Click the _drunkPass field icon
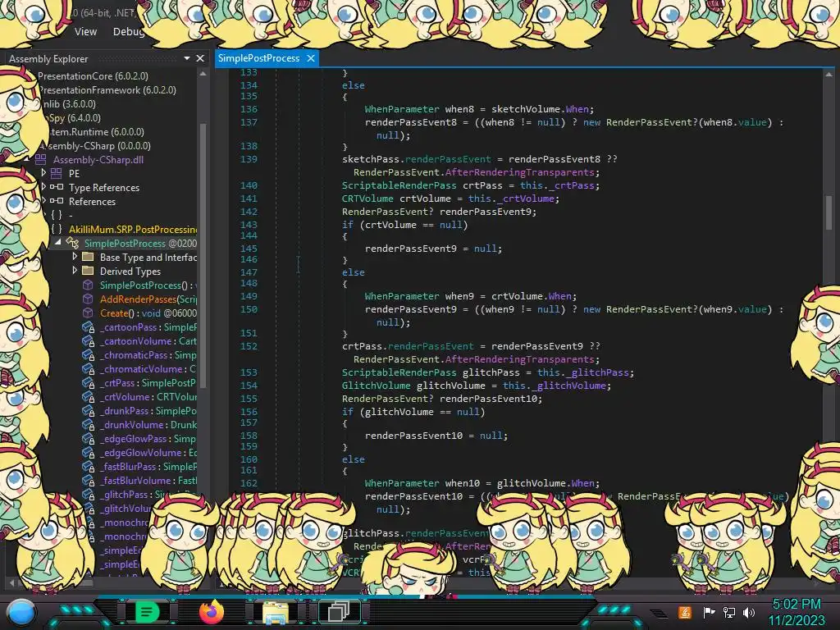The image size is (840, 630). [x=89, y=410]
